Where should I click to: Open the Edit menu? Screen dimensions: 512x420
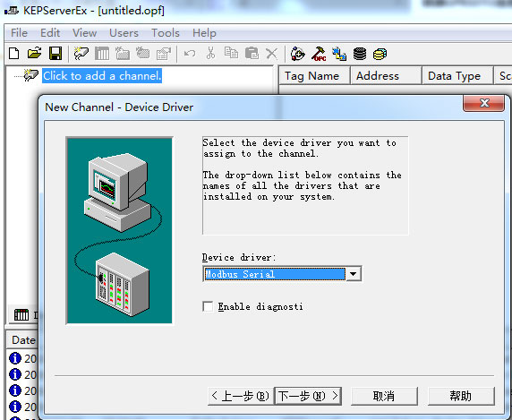point(50,33)
